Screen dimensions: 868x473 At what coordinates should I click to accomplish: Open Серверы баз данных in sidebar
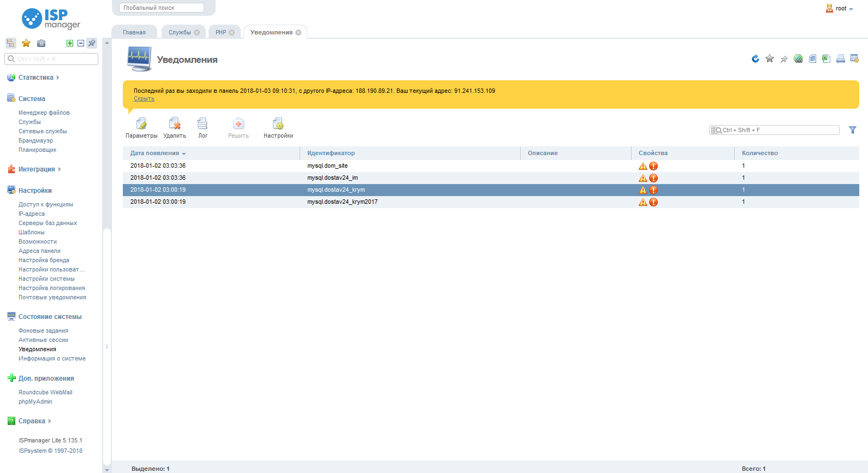pos(47,223)
